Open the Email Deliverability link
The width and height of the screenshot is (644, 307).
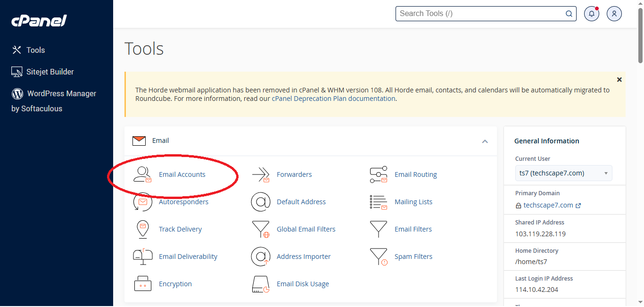tap(188, 257)
